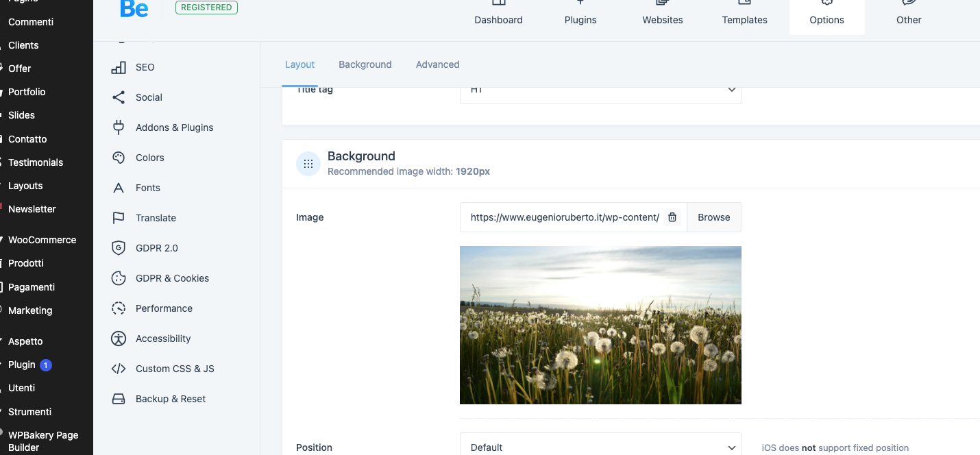Open Backup & Reset settings
Viewport: 980px width, 455px height.
click(170, 399)
